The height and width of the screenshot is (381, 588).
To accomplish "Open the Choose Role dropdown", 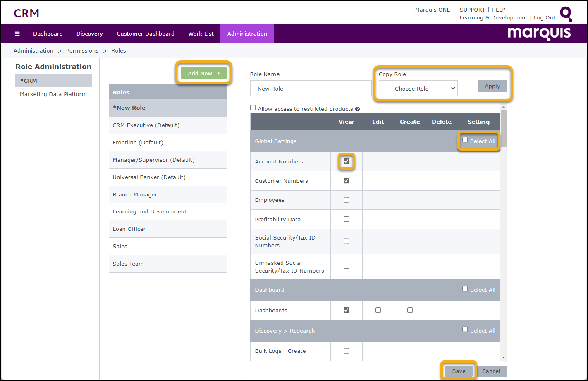I will click(x=418, y=89).
